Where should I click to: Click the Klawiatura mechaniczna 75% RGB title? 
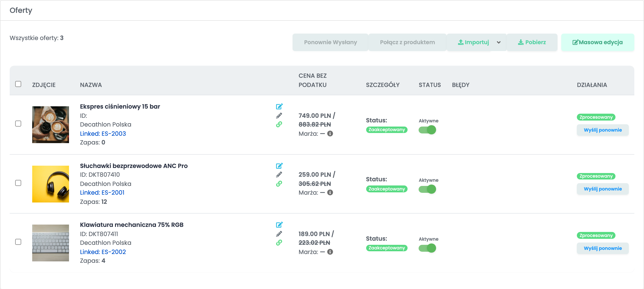[132, 225]
